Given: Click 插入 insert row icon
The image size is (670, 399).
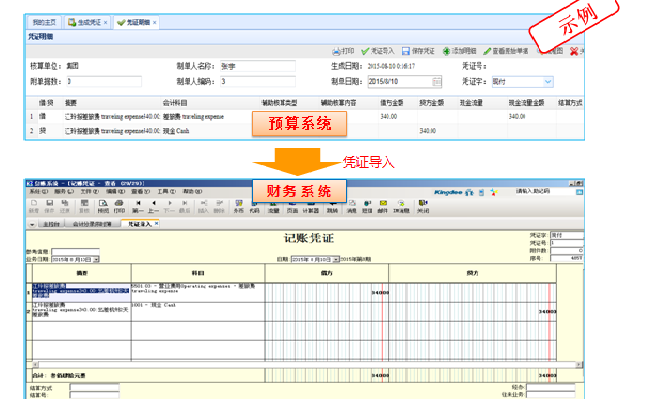Looking at the screenshot, I should tap(203, 206).
